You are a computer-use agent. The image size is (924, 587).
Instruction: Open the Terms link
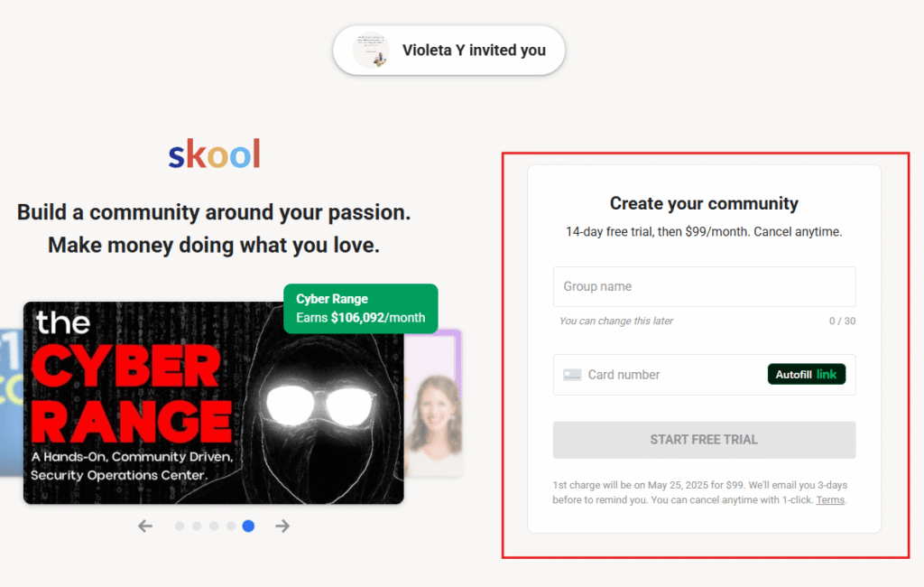pyautogui.click(x=830, y=499)
